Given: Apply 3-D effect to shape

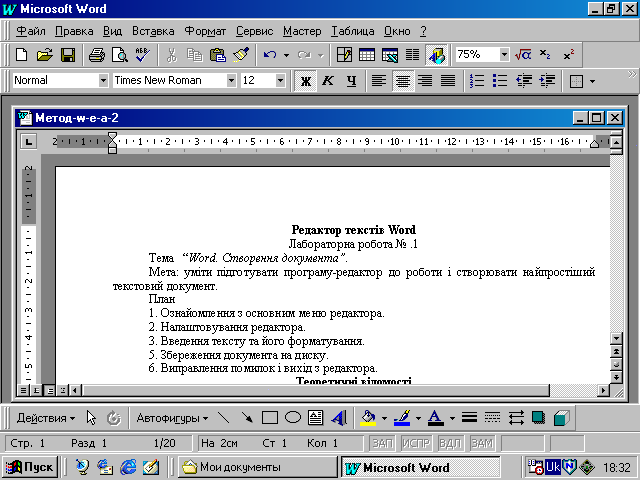Looking at the screenshot, I should (x=562, y=418).
